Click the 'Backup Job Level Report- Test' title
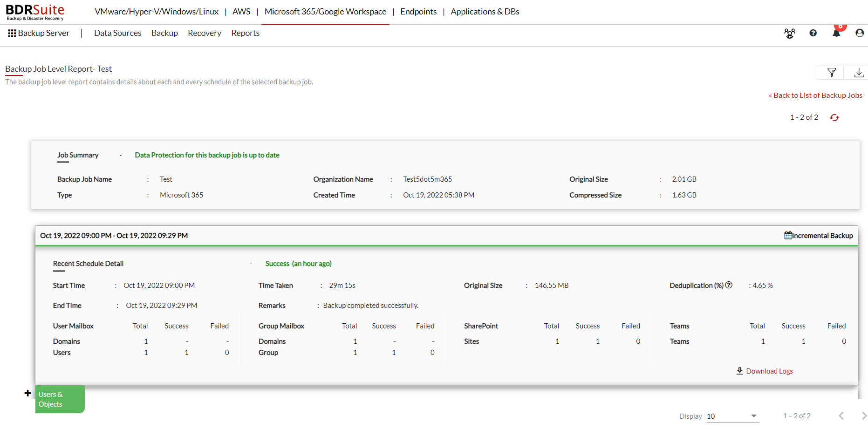The image size is (868, 429). pos(59,69)
